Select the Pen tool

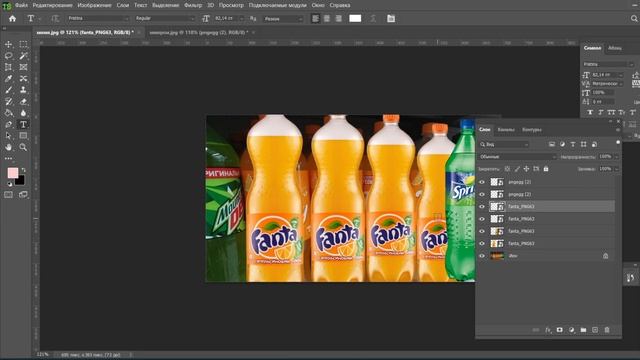9,124
